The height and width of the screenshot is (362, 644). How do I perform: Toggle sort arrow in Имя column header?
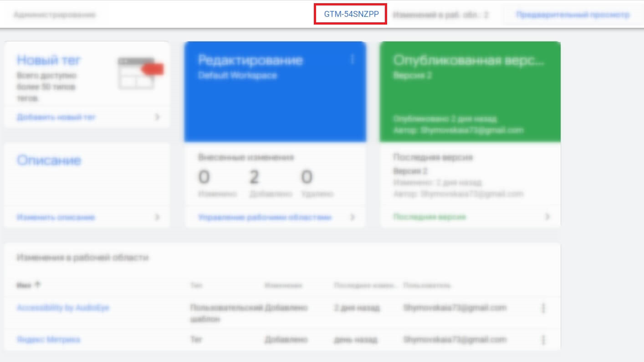click(x=38, y=285)
